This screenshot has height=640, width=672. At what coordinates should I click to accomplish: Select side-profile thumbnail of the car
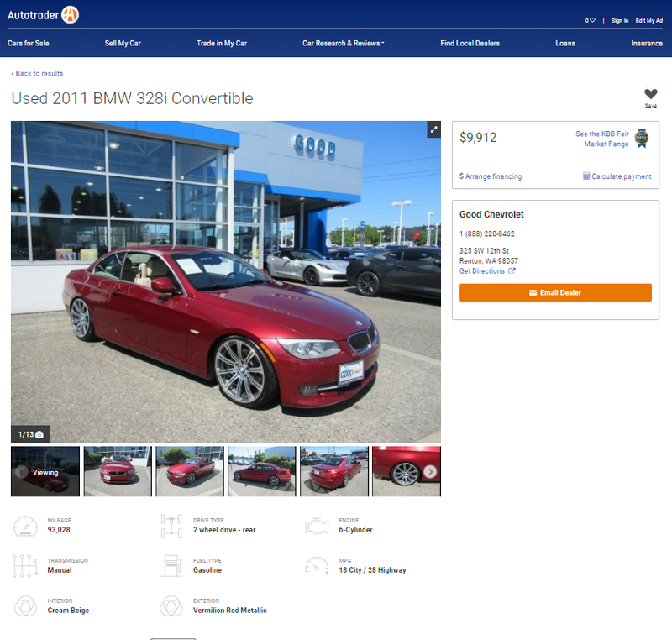pos(262,471)
